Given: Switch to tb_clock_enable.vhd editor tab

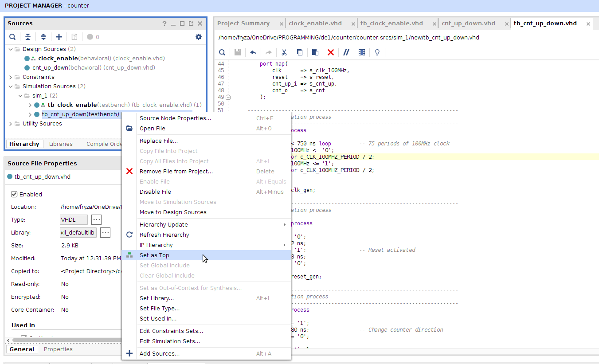Looking at the screenshot, I should coord(392,23).
